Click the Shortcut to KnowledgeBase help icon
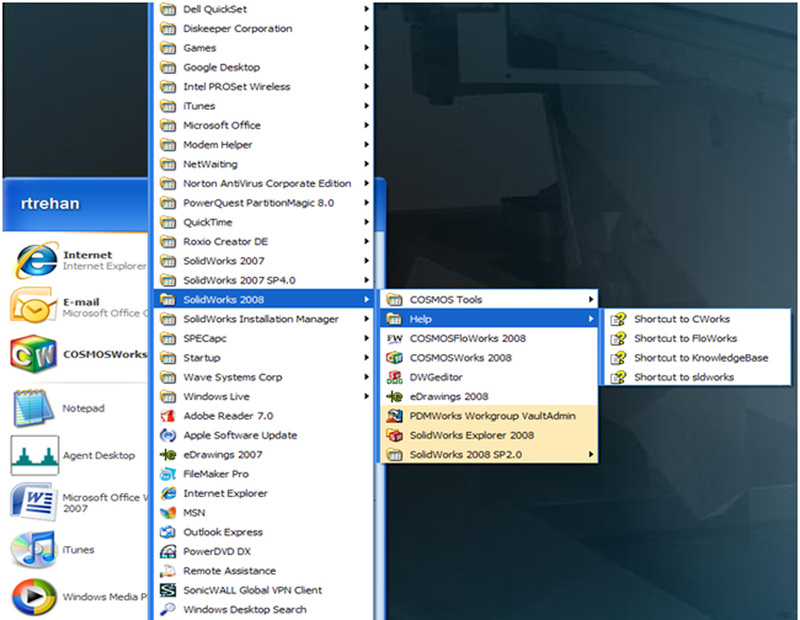The height and width of the screenshot is (620, 800). coord(618,358)
